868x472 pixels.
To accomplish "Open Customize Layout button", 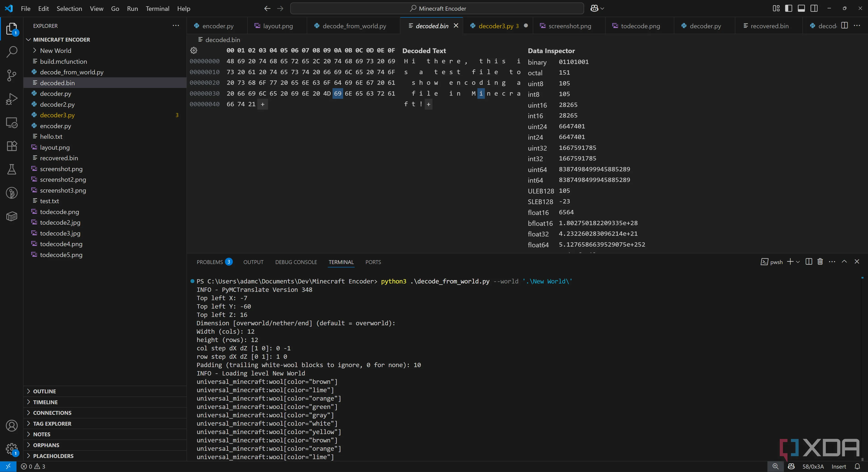I will click(776, 8).
